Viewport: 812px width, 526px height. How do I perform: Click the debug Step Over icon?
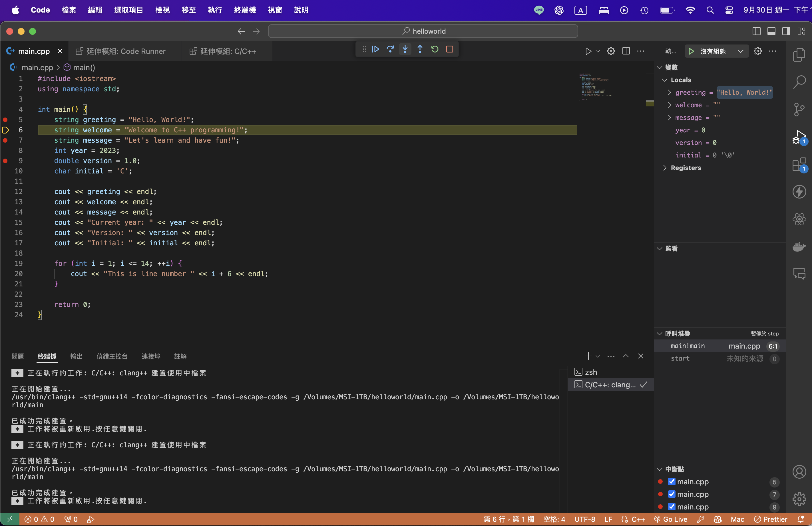pos(390,49)
